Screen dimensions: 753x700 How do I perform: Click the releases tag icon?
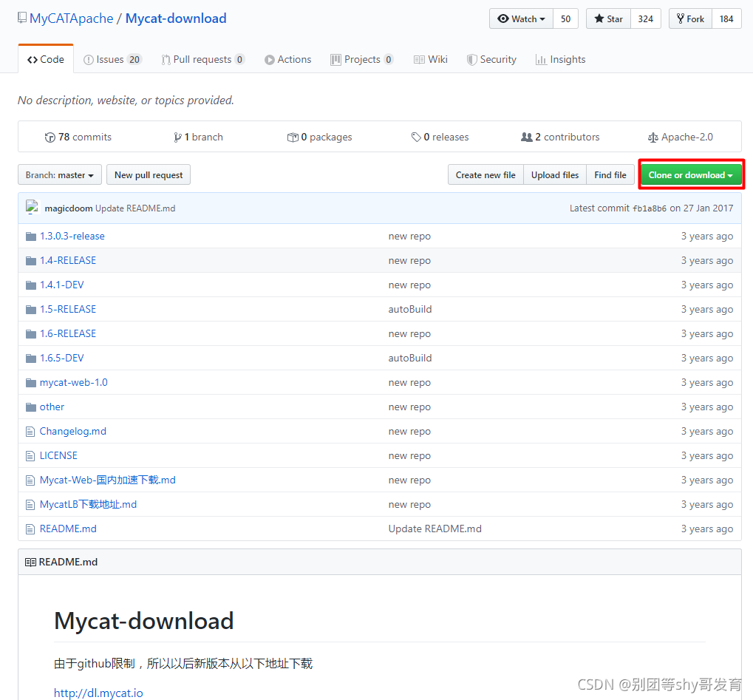click(417, 137)
